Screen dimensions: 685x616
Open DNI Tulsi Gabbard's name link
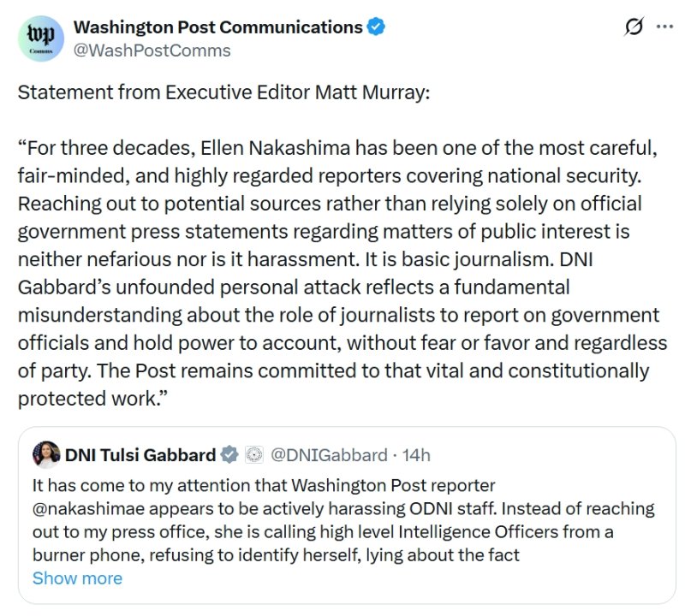coord(140,454)
